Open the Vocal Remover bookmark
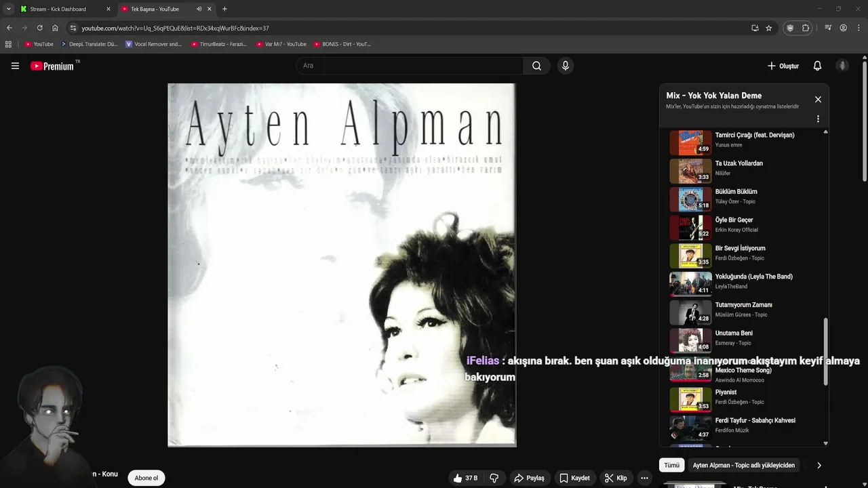 coord(154,44)
